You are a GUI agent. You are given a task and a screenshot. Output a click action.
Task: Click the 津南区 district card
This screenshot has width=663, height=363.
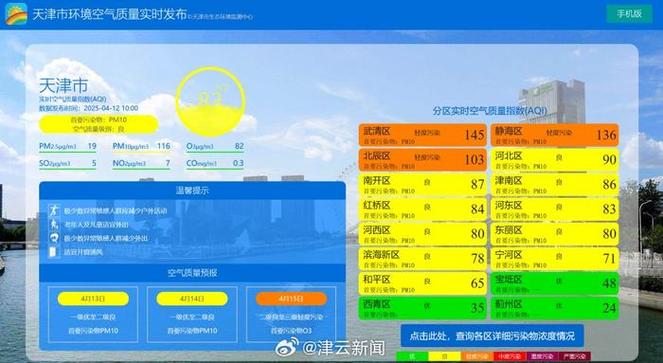coord(555,184)
